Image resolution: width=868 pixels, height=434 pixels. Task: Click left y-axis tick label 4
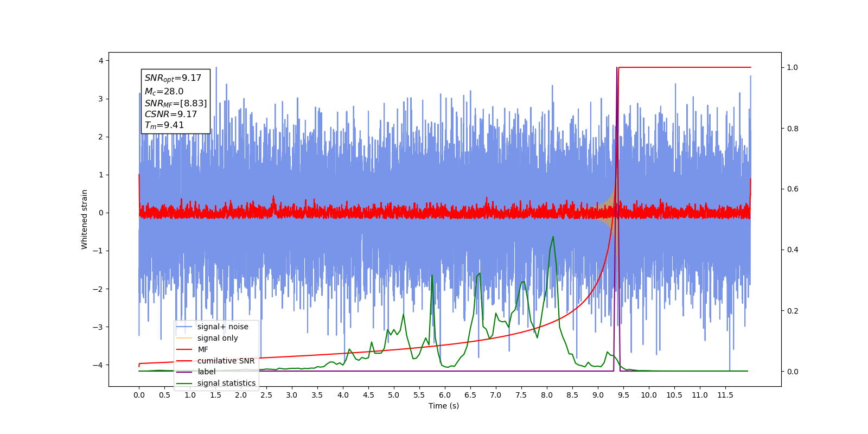tap(101, 61)
